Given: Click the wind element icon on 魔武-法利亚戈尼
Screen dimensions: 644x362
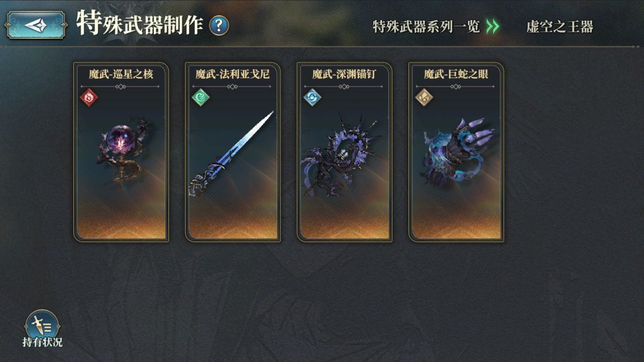Looking at the screenshot, I should [201, 98].
